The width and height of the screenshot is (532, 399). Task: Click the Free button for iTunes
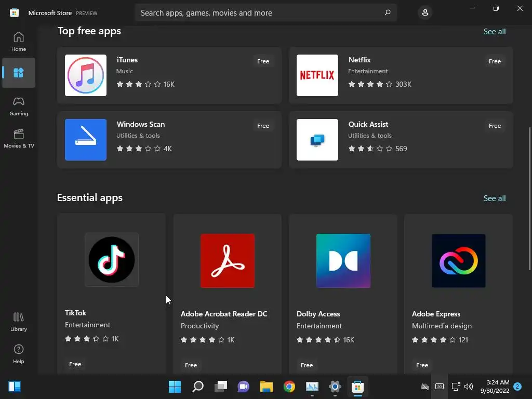point(263,61)
